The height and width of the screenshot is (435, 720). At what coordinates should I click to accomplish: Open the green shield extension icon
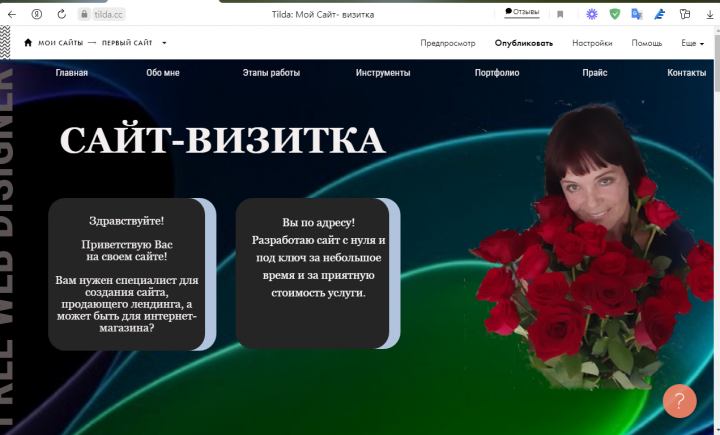614,14
